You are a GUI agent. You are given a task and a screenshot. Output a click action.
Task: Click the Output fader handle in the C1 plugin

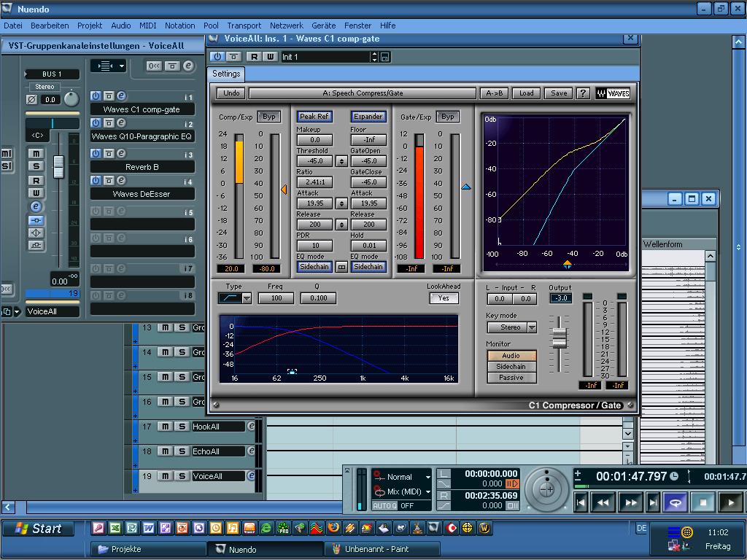pos(560,338)
